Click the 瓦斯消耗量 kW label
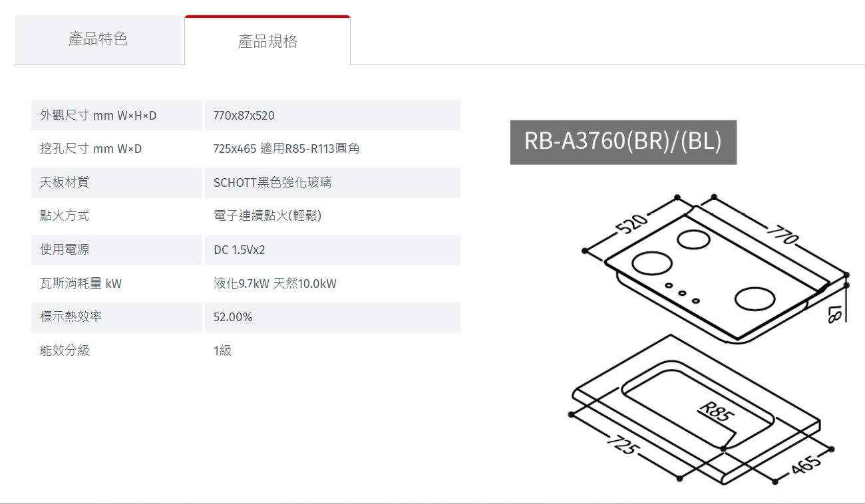 pos(81,284)
